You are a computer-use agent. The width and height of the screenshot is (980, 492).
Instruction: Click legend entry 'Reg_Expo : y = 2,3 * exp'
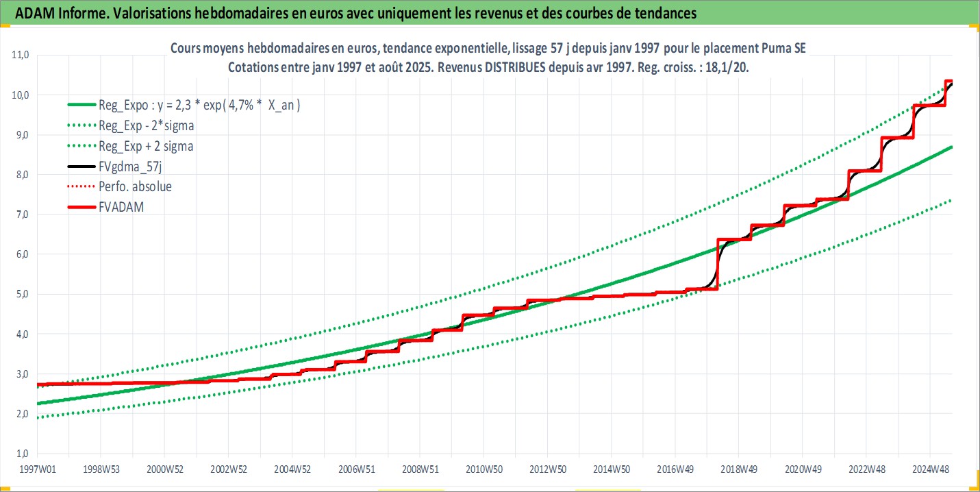click(x=199, y=105)
